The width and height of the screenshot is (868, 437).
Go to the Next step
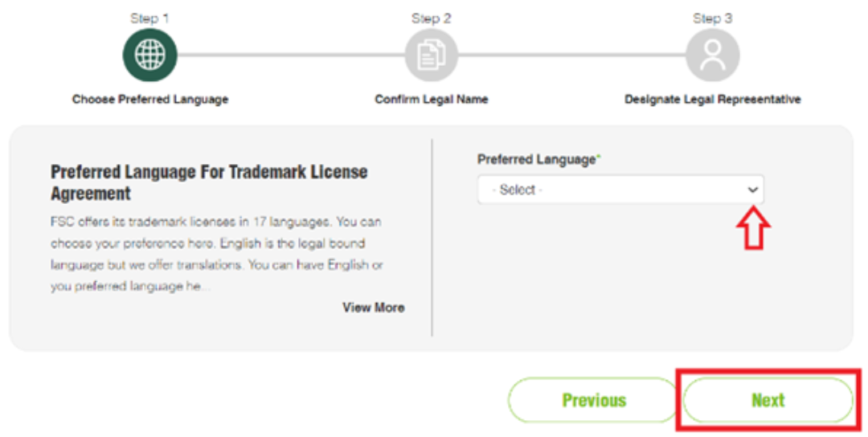click(x=768, y=400)
